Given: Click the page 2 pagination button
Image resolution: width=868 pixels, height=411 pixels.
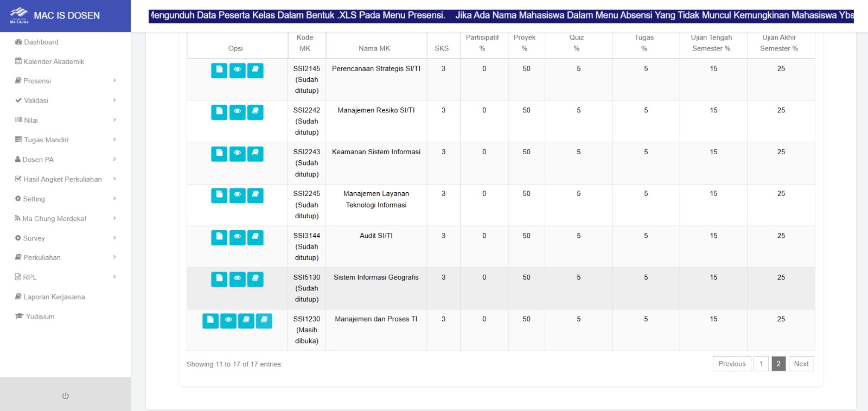Looking at the screenshot, I should 778,364.
